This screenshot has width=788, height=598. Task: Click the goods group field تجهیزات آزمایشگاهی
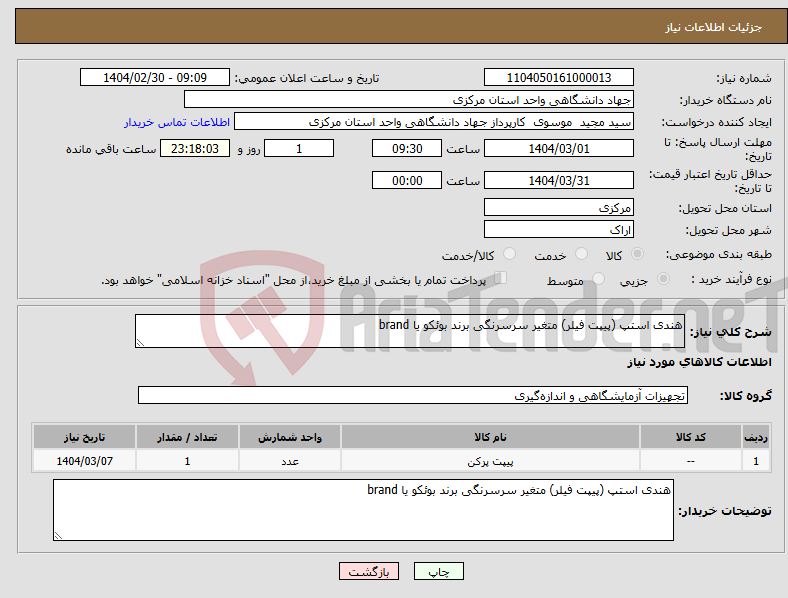point(413,395)
